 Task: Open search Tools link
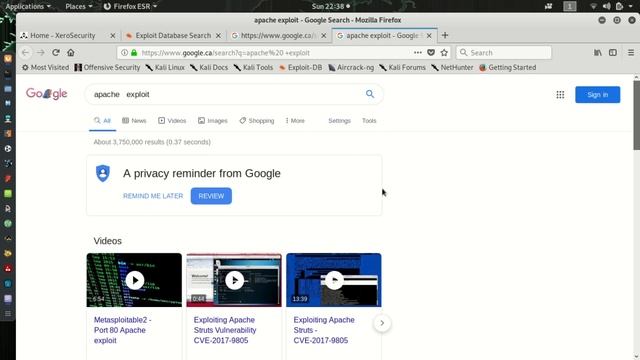[x=369, y=120]
